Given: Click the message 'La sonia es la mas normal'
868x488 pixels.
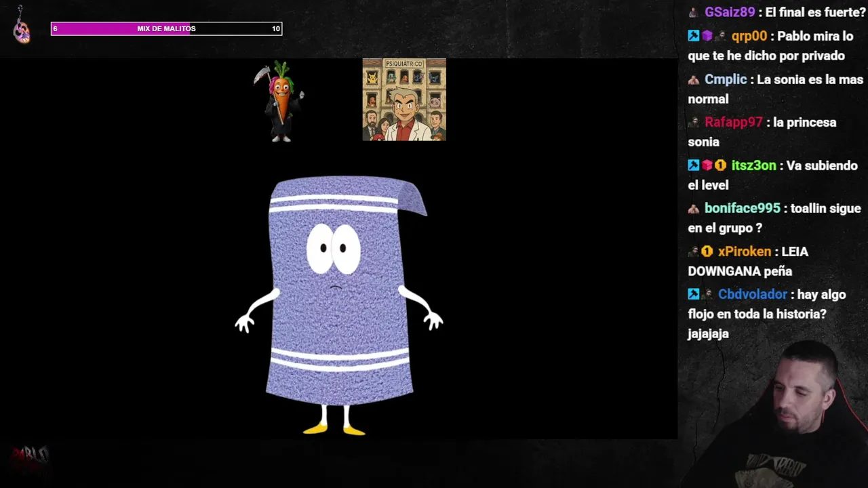Looking at the screenshot, I should coord(775,89).
